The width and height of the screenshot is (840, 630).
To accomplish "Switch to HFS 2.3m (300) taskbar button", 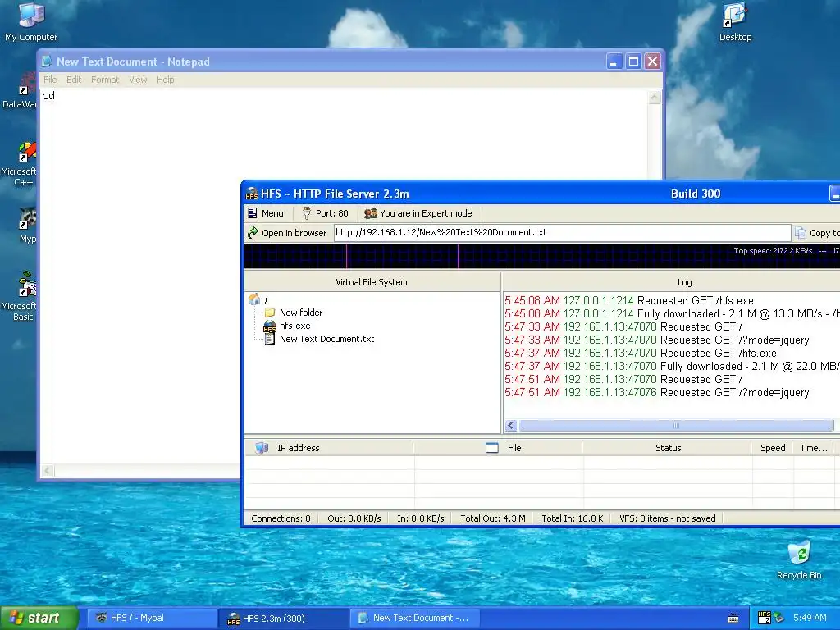I will [284, 619].
